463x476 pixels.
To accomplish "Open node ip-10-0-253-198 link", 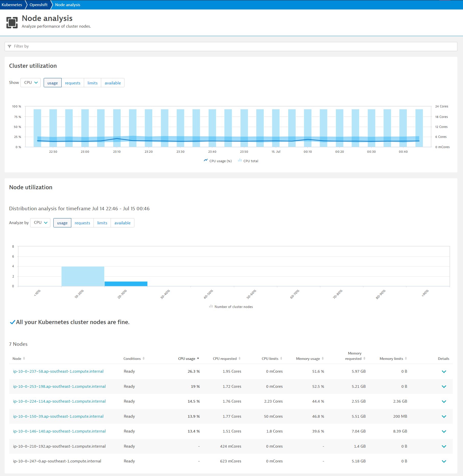I will (x=59, y=386).
